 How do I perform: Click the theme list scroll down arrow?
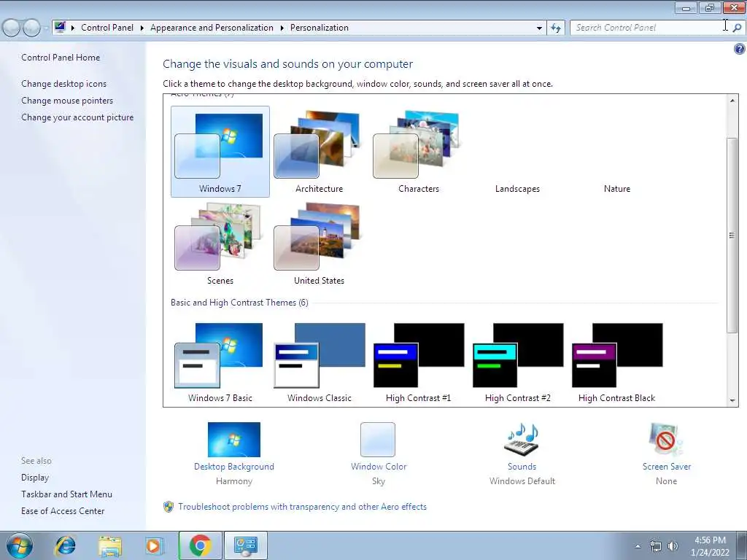point(732,400)
